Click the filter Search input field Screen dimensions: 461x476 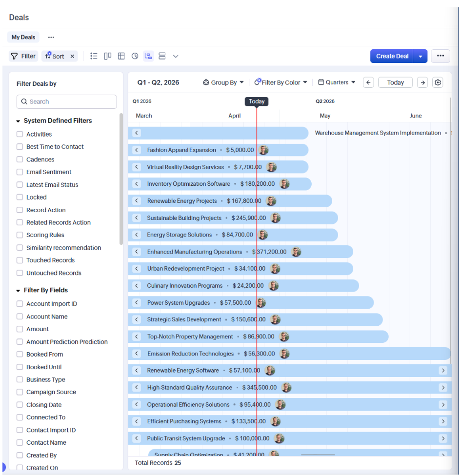click(x=66, y=101)
